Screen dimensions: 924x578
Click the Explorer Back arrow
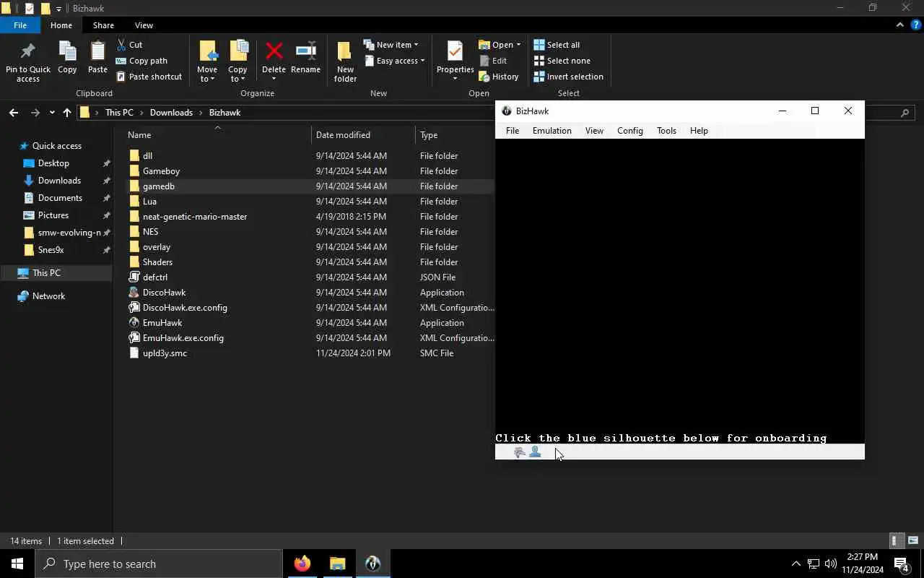coord(13,113)
